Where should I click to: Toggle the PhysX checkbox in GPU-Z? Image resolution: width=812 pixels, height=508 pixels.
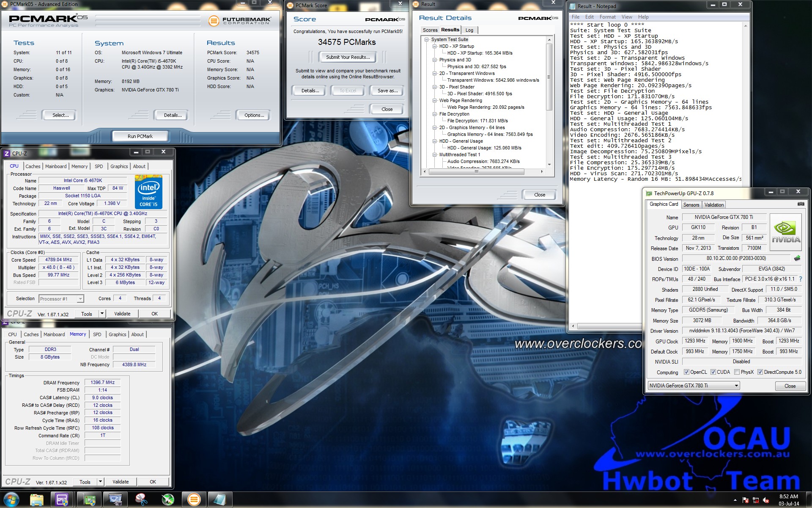click(x=737, y=372)
